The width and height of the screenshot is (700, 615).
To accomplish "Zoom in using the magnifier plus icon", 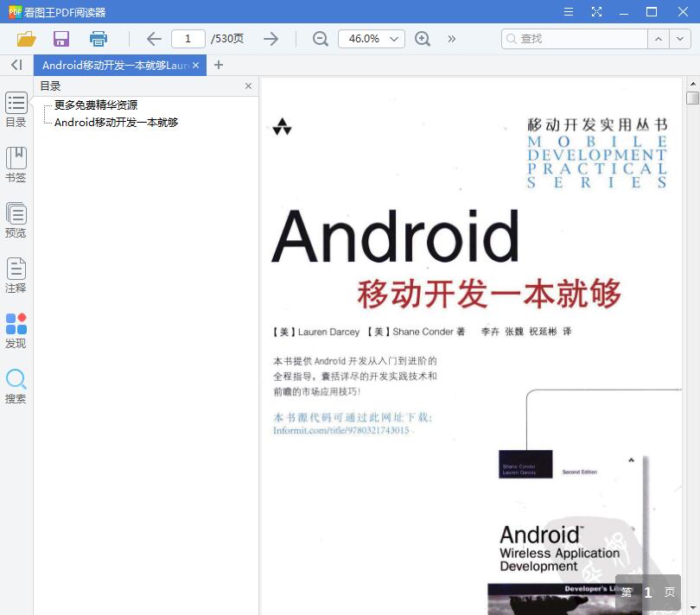I will [x=423, y=39].
